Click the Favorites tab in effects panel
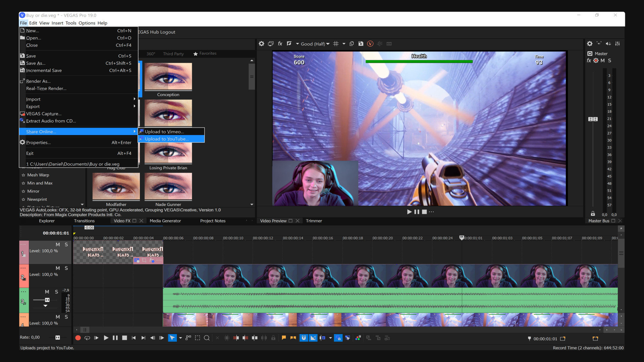644x362 pixels. (205, 53)
